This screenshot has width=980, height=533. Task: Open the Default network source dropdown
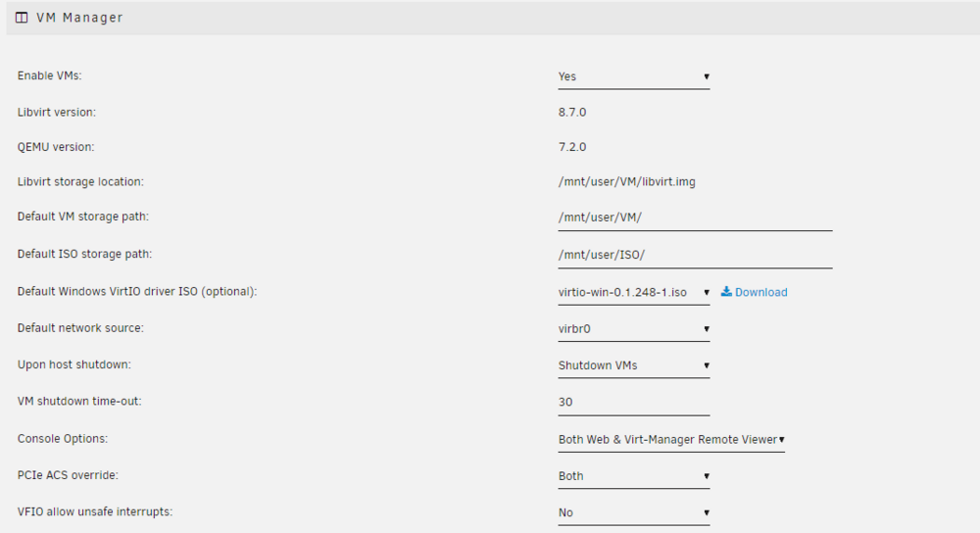pyautogui.click(x=634, y=329)
